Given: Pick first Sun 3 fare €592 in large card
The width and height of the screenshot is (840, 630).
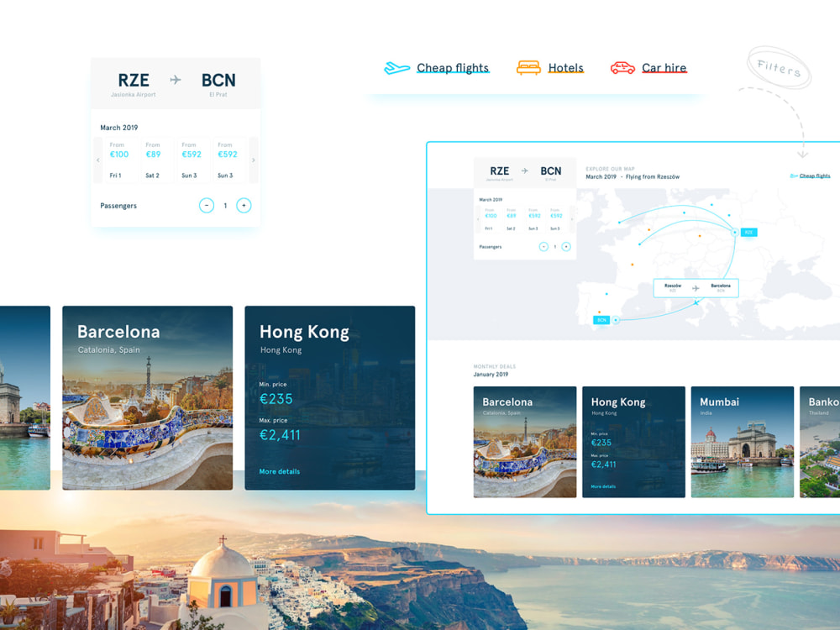Looking at the screenshot, I should (192, 160).
